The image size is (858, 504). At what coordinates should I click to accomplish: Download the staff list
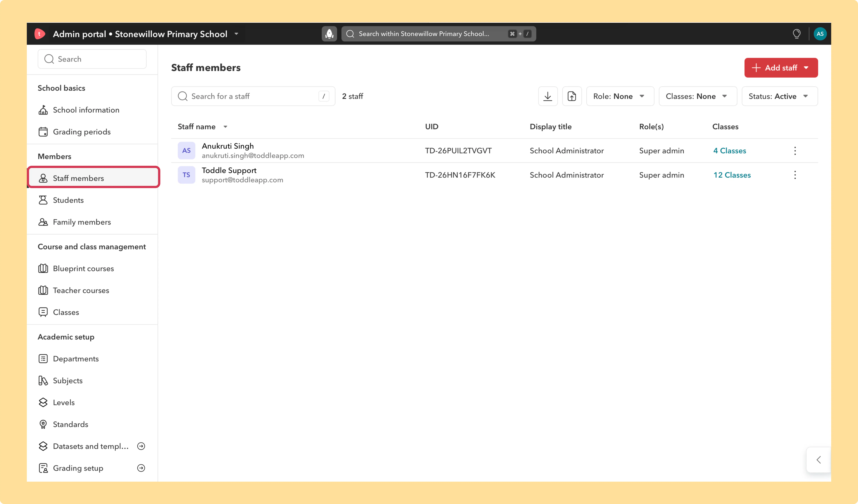tap(548, 96)
